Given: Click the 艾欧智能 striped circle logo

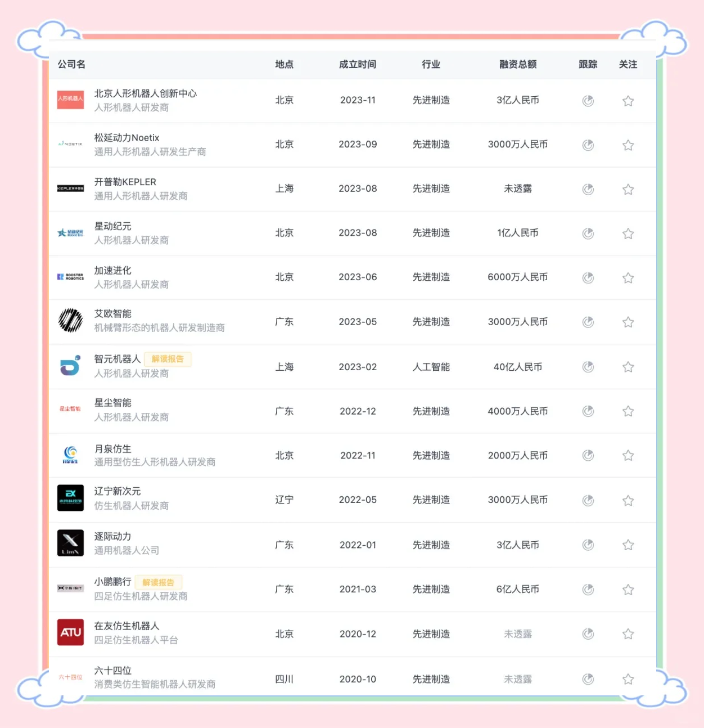Looking at the screenshot, I should pos(70,321).
